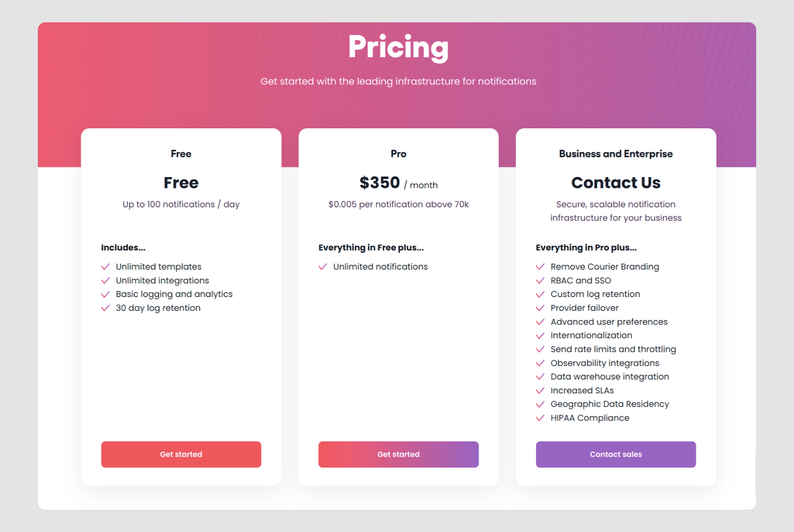Click the checkmark beside Unlimited notifications
Image resolution: width=794 pixels, height=532 pixels.
click(x=323, y=267)
